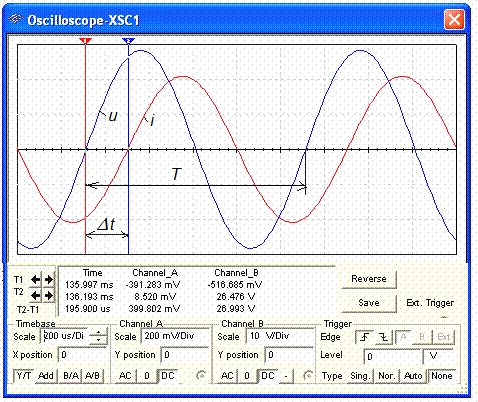Click the Timebase X position field

[83, 355]
